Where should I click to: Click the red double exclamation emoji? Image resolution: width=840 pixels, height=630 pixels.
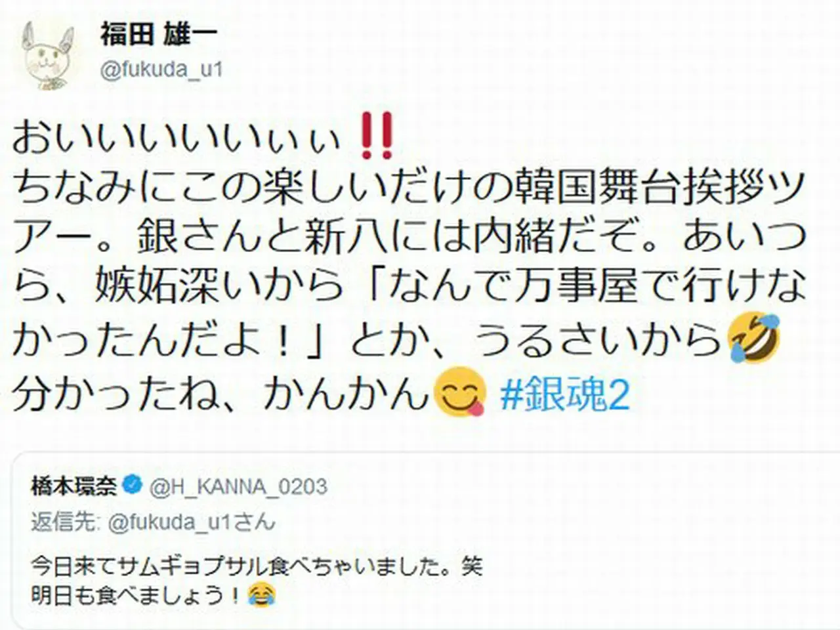[x=377, y=136]
